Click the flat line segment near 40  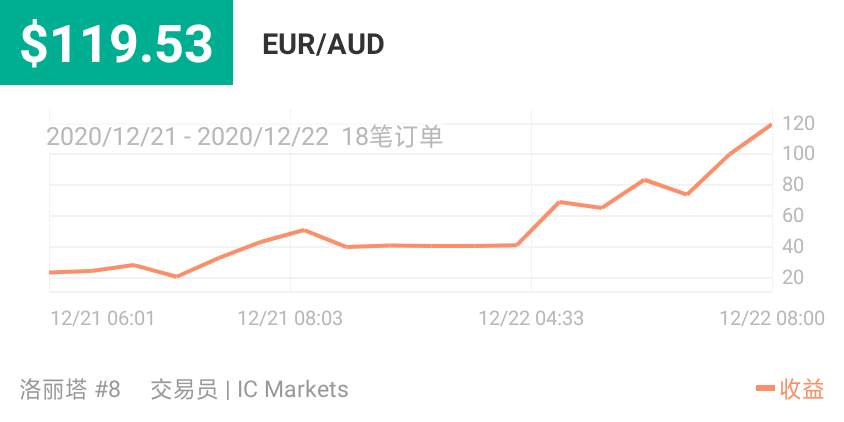point(432,246)
